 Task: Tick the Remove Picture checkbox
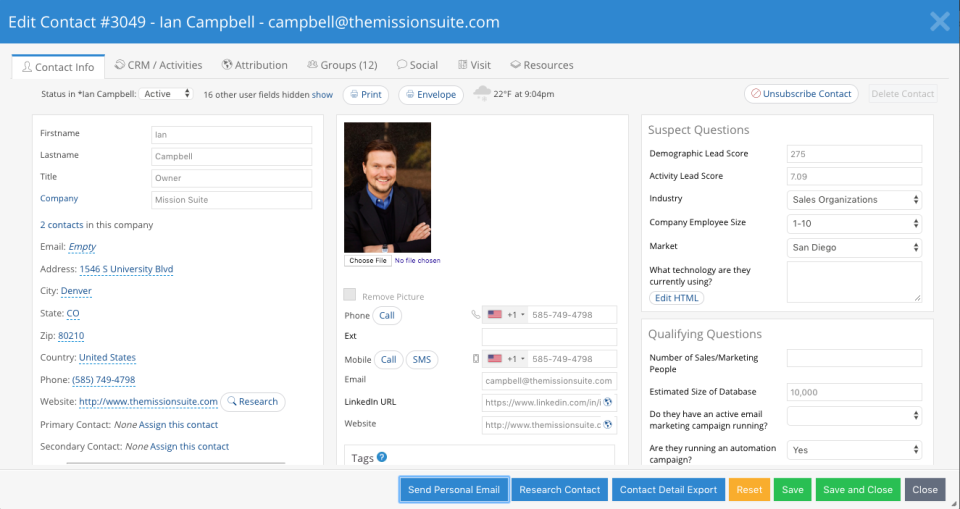point(349,295)
